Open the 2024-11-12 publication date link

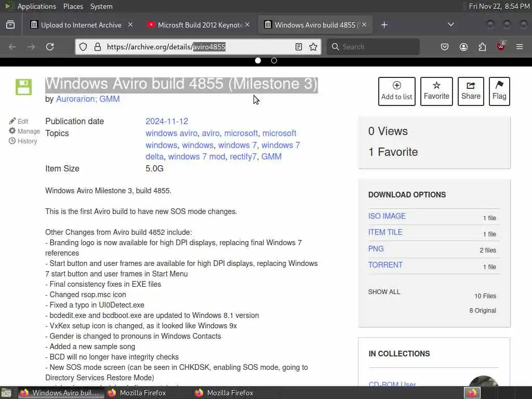pos(167,121)
